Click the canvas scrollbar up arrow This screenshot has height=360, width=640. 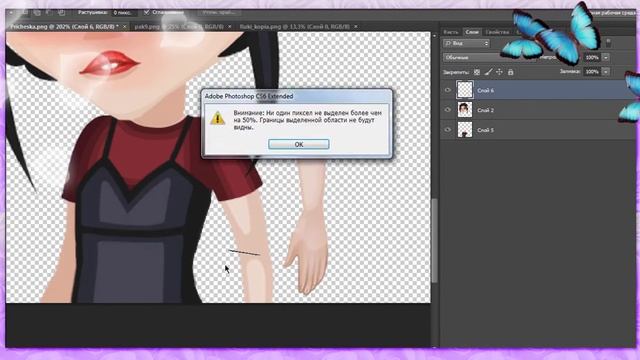(x=434, y=36)
